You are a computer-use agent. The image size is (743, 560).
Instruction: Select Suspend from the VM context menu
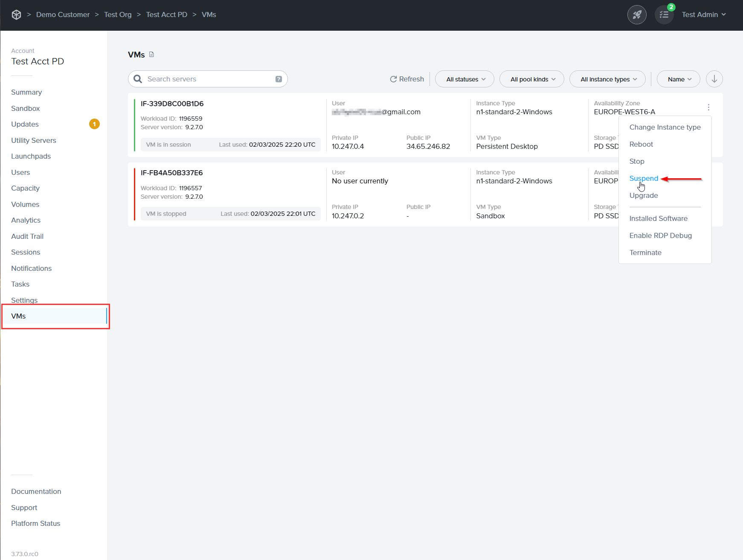644,178
